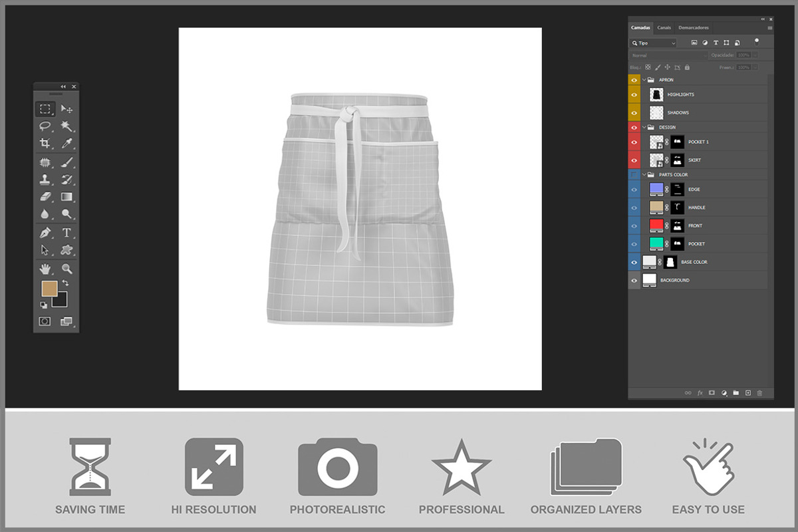
Task: Click the tan foreground color swatch
Action: 49,288
